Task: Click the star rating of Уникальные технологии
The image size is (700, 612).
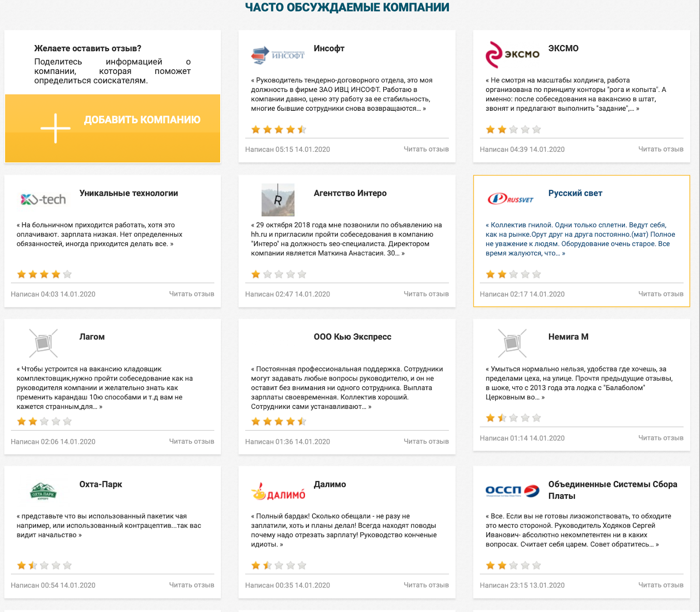Action: coord(44,274)
